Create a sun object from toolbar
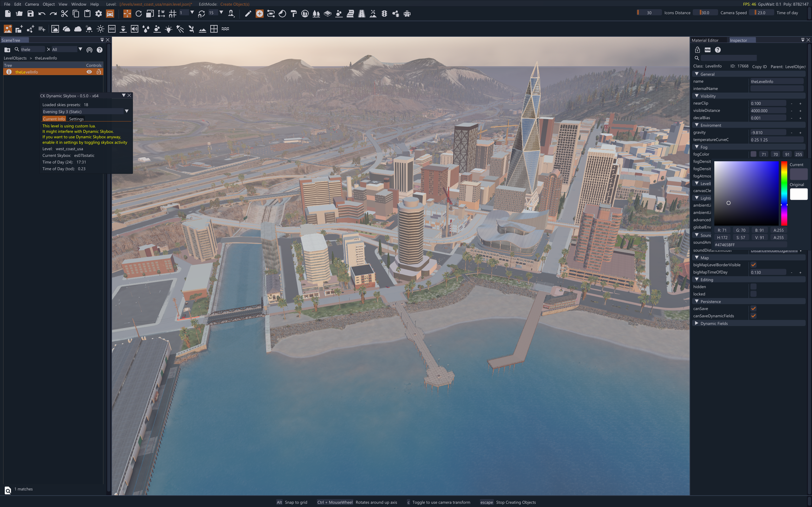812x507 pixels. click(x=100, y=29)
